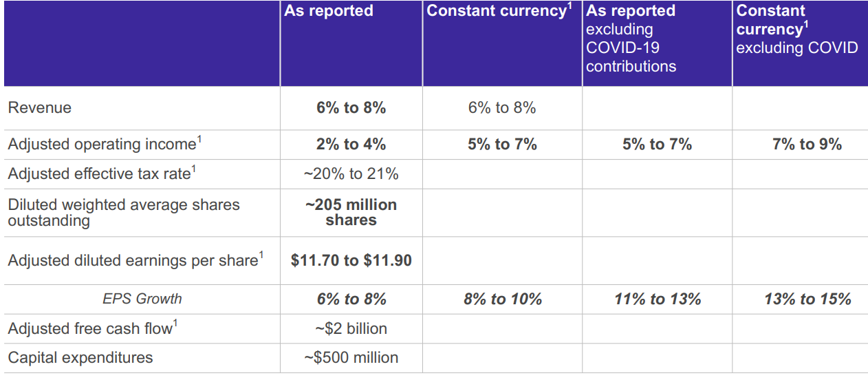
Task: Select the "~$500 million" capital expenditures value
Action: (351, 358)
